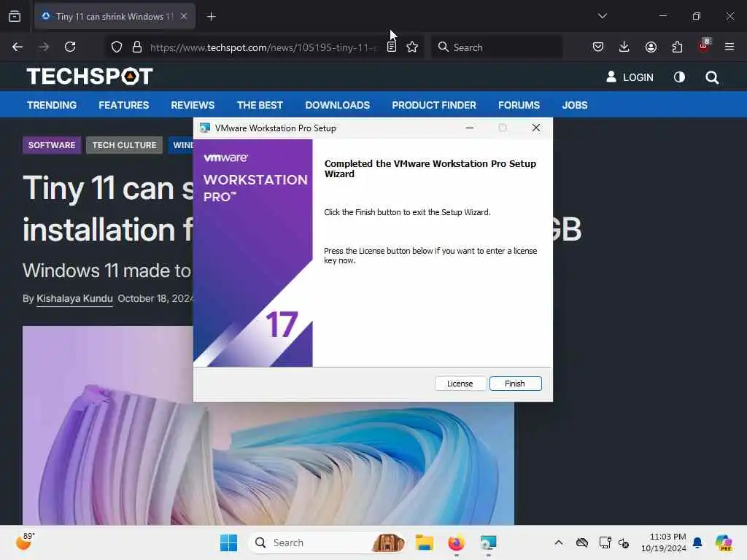This screenshot has width=747, height=560.
Task: Select the Tiny 11 can shrink Windows tab
Action: (x=115, y=17)
